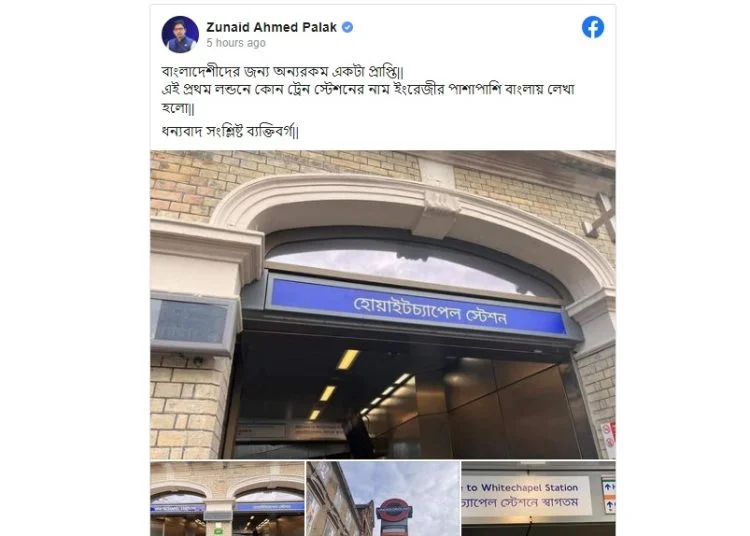Open the bottom-left station entrance thumbnail
750x536 pixels.
pyautogui.click(x=227, y=499)
